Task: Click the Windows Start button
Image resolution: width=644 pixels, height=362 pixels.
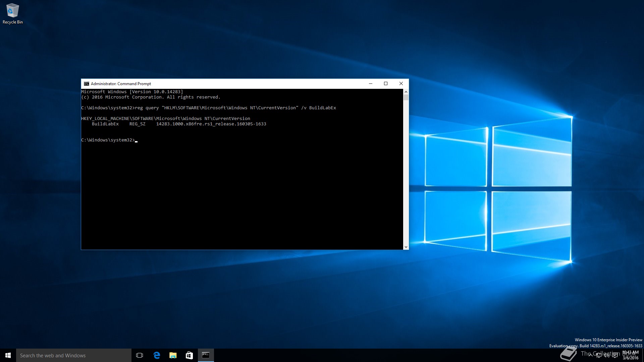Action: (8, 355)
